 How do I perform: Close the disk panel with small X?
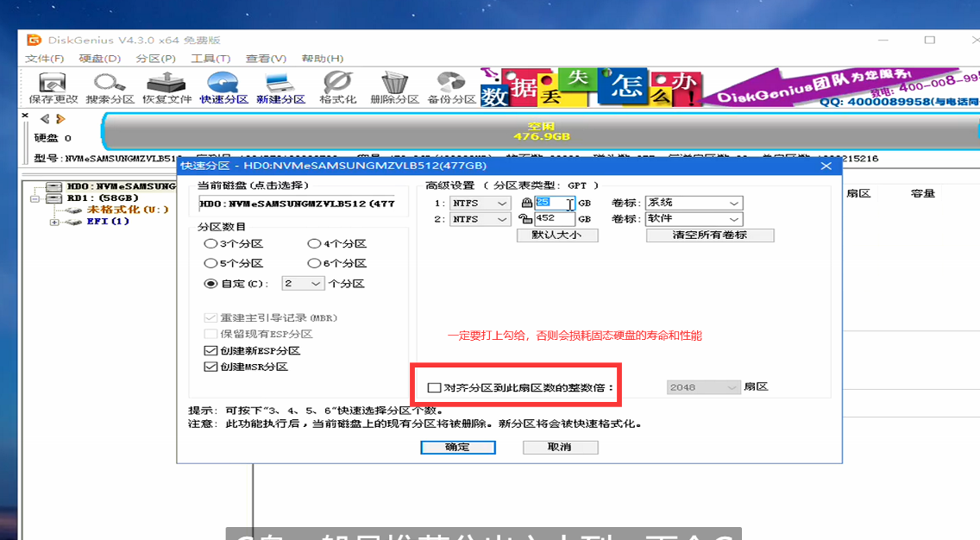[x=25, y=116]
